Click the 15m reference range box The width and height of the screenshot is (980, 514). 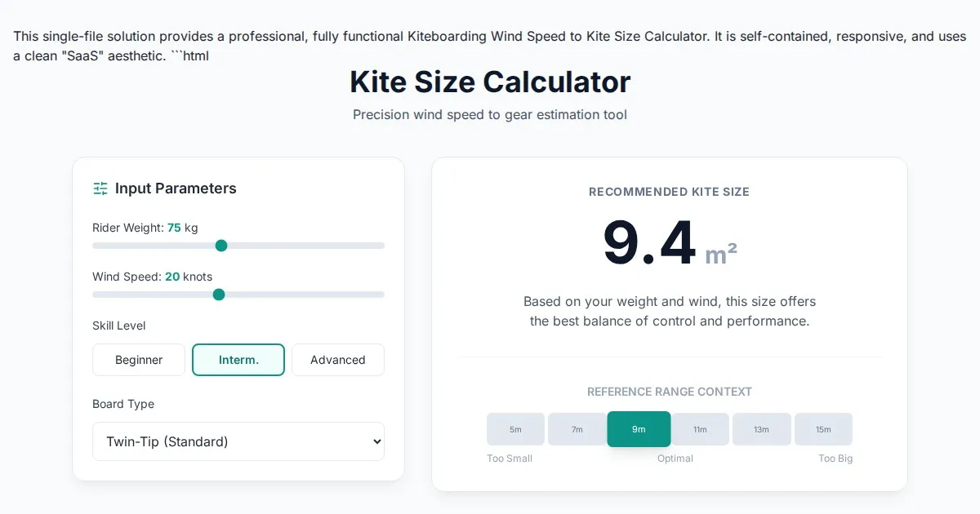pyautogui.click(x=823, y=429)
